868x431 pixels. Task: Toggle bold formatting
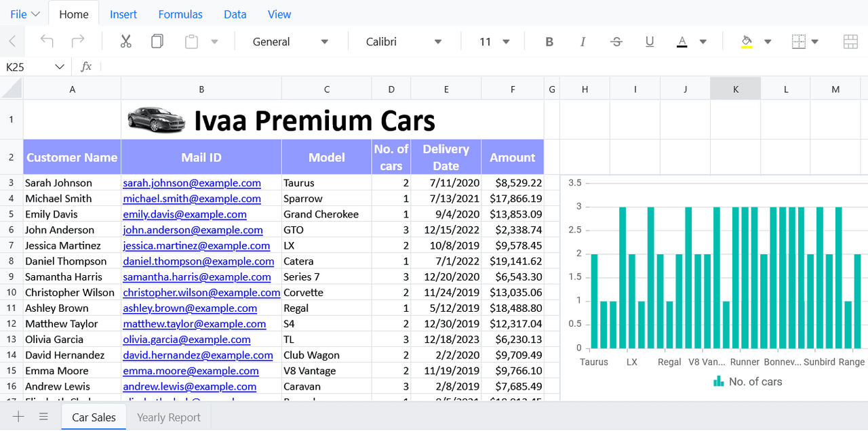click(x=549, y=42)
